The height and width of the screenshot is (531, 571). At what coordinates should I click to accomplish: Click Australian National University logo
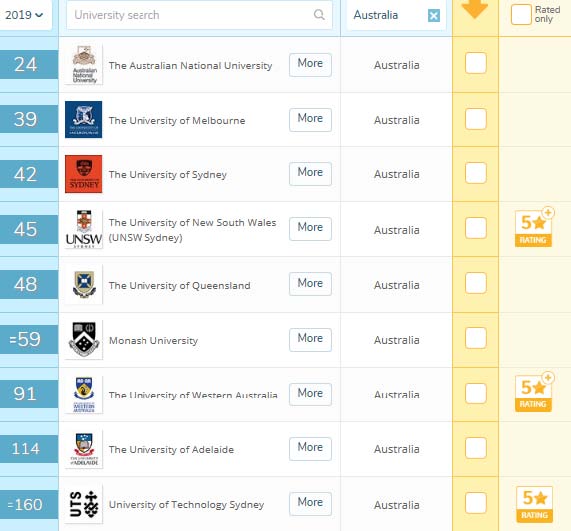(x=84, y=64)
